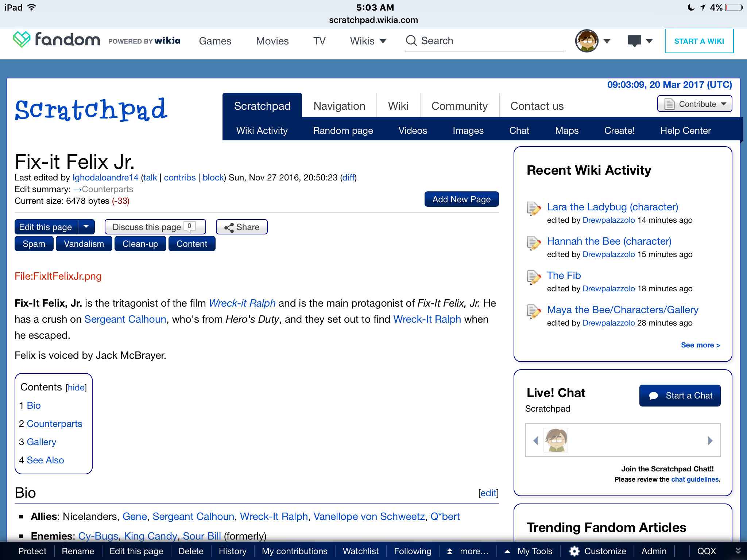The height and width of the screenshot is (560, 747).
Task: Open the diff link
Action: [348, 178]
